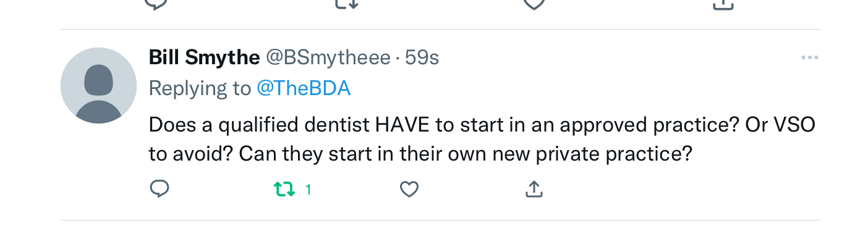
Task: Like Bill Smythe's tweet with the heart
Action: [409, 189]
